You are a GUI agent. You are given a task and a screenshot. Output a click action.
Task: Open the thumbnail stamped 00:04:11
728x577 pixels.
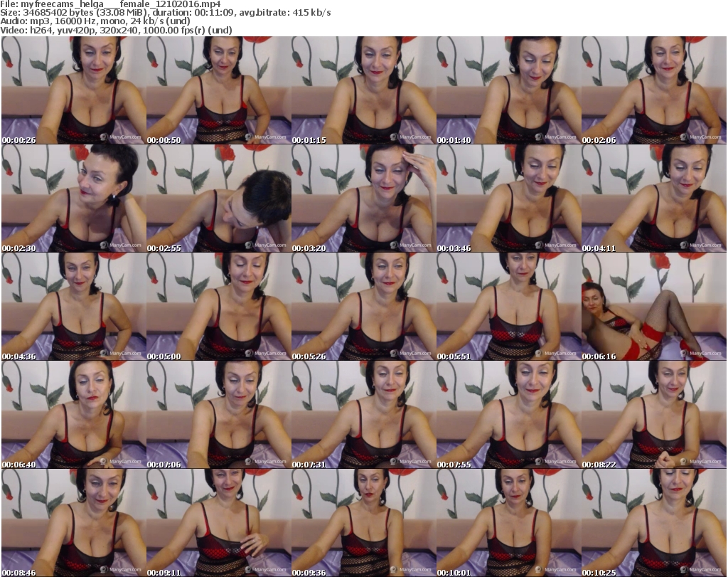[x=654, y=198]
